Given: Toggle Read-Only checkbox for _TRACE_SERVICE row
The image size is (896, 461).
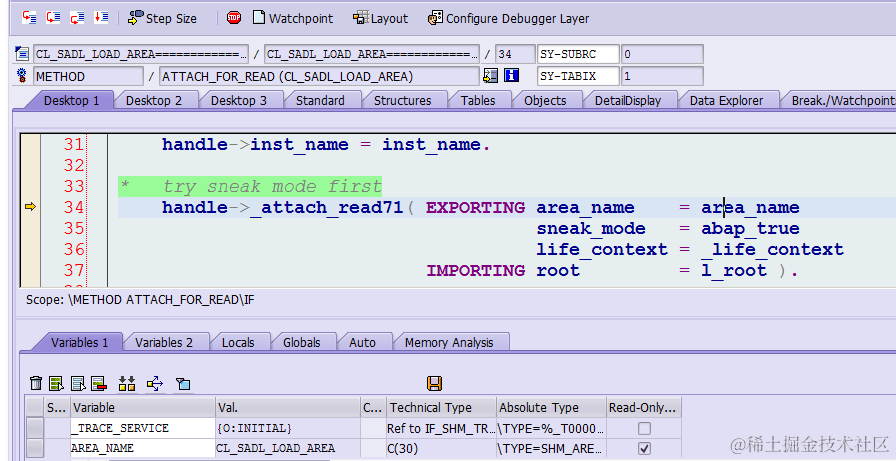Looking at the screenshot, I should 644,428.
